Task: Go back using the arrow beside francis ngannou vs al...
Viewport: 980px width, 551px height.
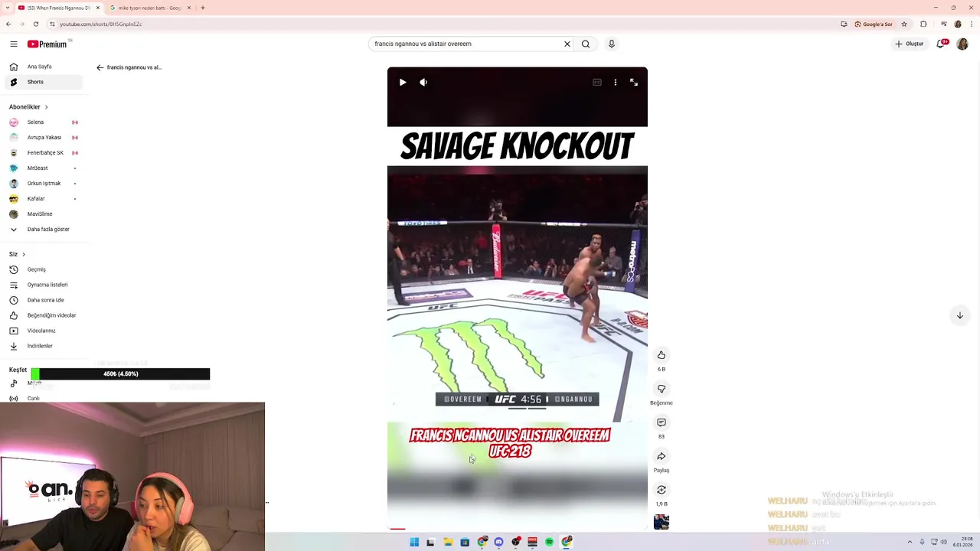Action: coord(100,67)
